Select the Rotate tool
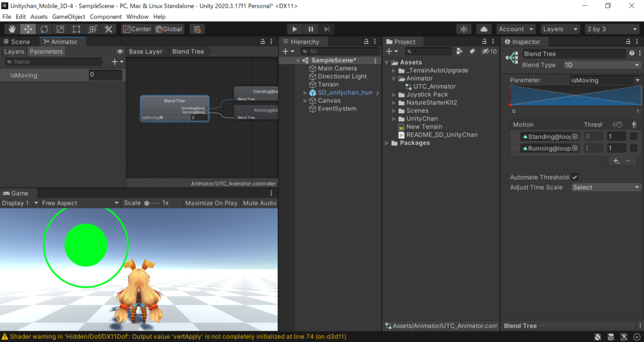Screen dimensions: 644x342 point(44,29)
